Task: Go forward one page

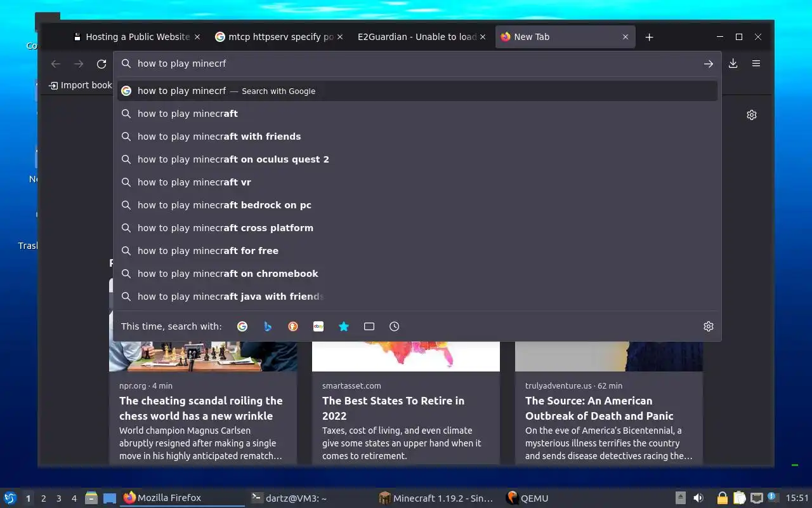Action: coord(79,63)
